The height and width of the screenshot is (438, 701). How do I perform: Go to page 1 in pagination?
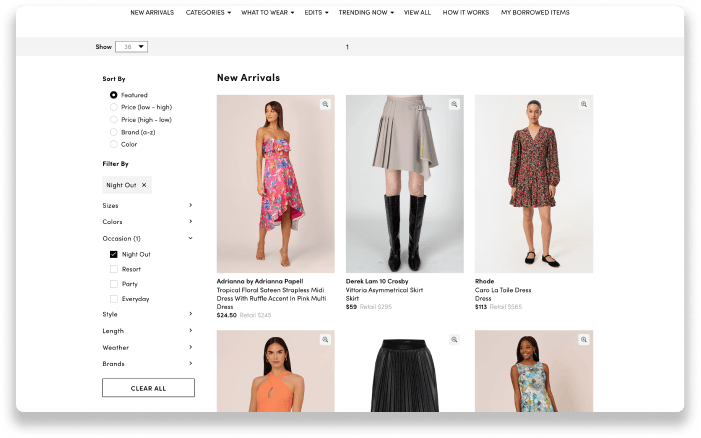pyautogui.click(x=347, y=47)
